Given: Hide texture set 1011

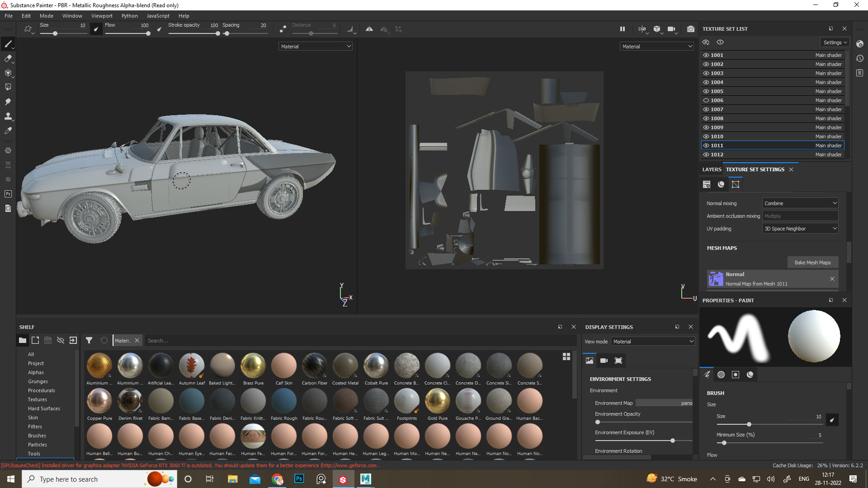Looking at the screenshot, I should coord(706,145).
